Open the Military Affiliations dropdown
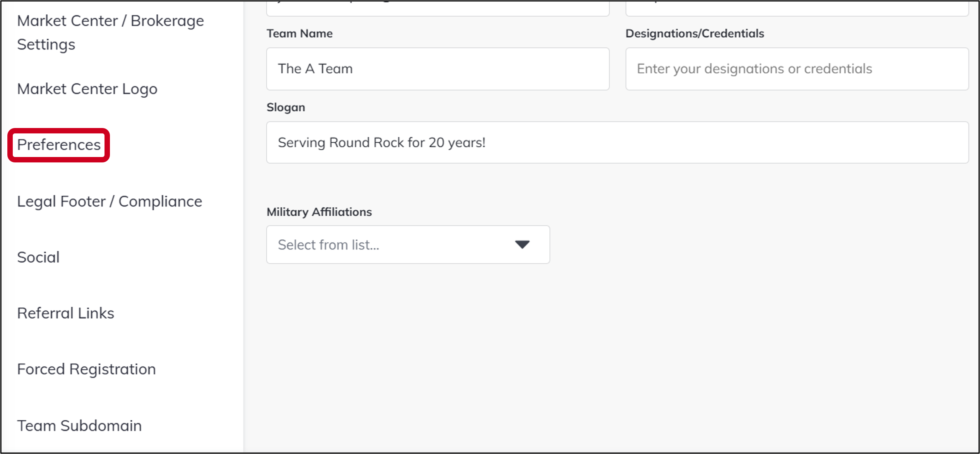980x454 pixels. click(408, 245)
